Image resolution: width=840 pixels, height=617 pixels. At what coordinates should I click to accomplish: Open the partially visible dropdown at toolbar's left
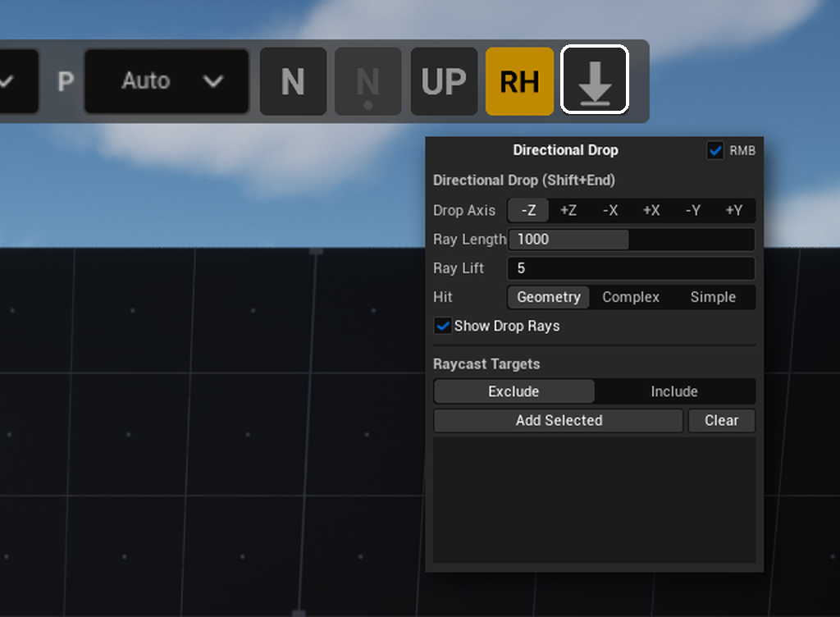point(18,81)
